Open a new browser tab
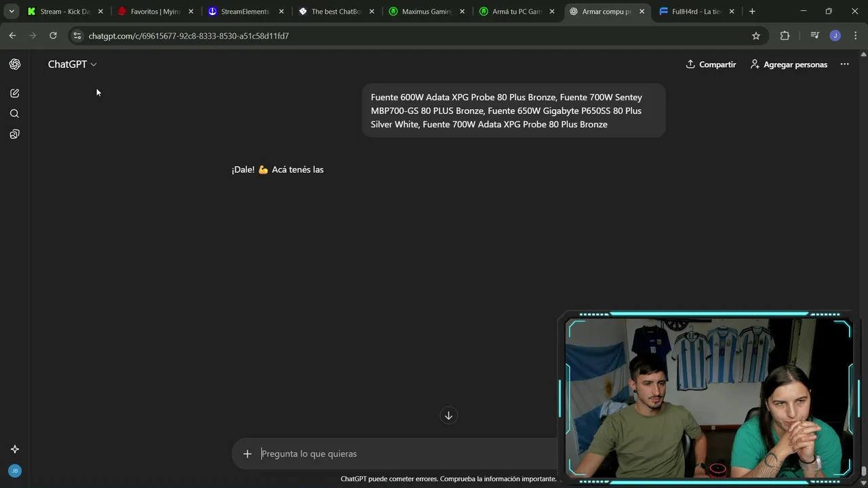868x488 pixels. tap(752, 12)
